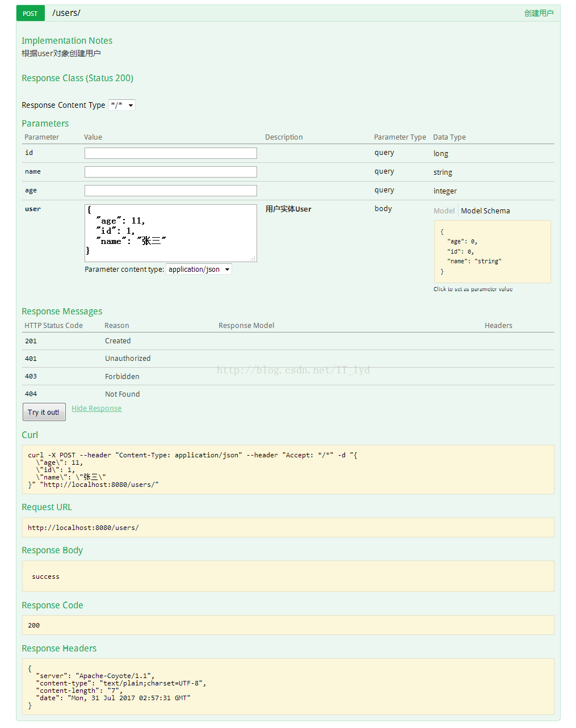Image resolution: width=576 pixels, height=728 pixels.
Task: Click the Implementation Notes heading
Action: tap(67, 41)
